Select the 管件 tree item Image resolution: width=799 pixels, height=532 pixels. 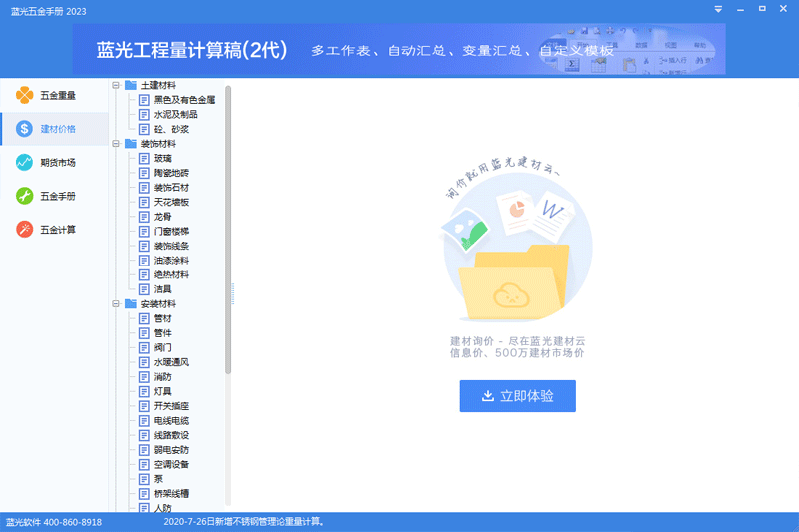click(x=163, y=333)
